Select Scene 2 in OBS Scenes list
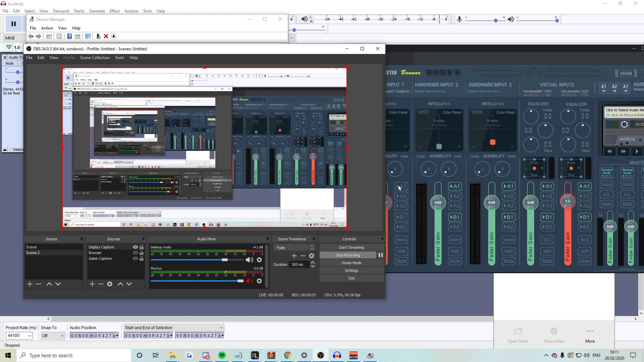The height and width of the screenshot is (362, 644). 54,253
